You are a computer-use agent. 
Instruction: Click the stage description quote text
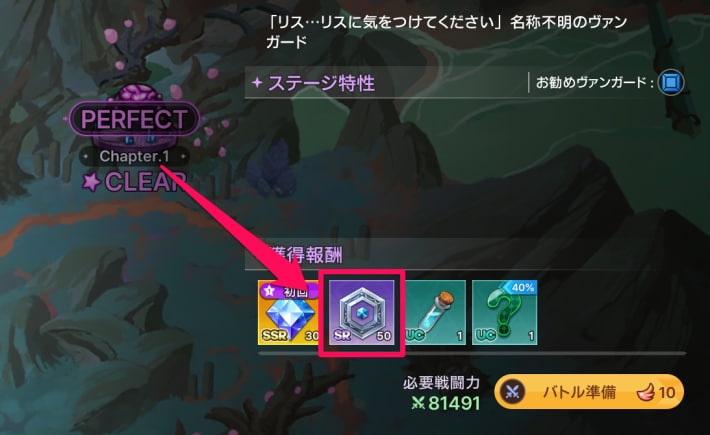pyautogui.click(x=446, y=32)
